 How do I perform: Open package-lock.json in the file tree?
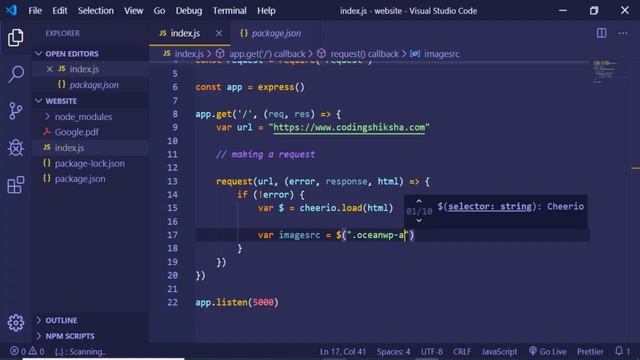click(x=90, y=163)
